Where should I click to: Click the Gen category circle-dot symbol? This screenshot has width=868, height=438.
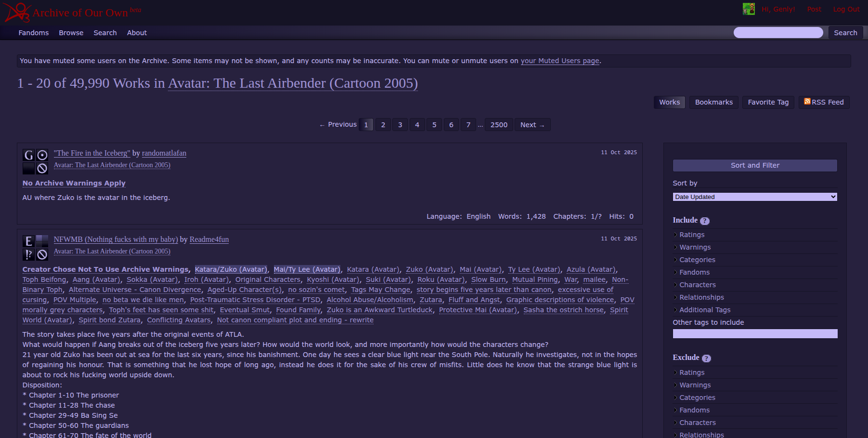tap(42, 155)
